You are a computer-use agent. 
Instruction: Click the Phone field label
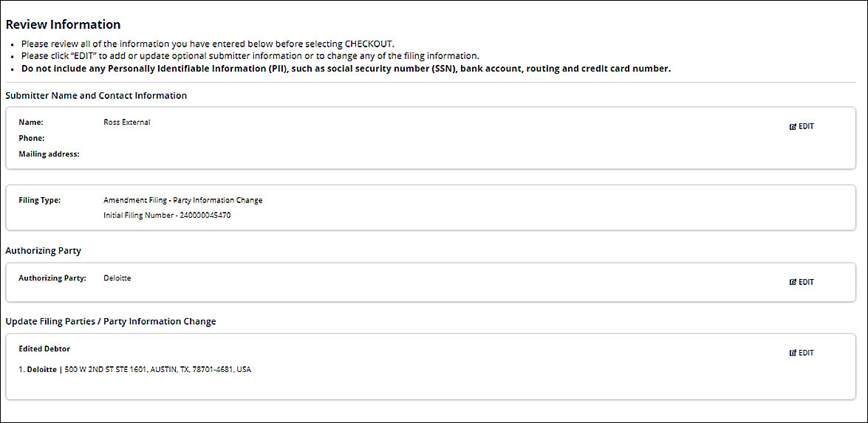click(31, 138)
